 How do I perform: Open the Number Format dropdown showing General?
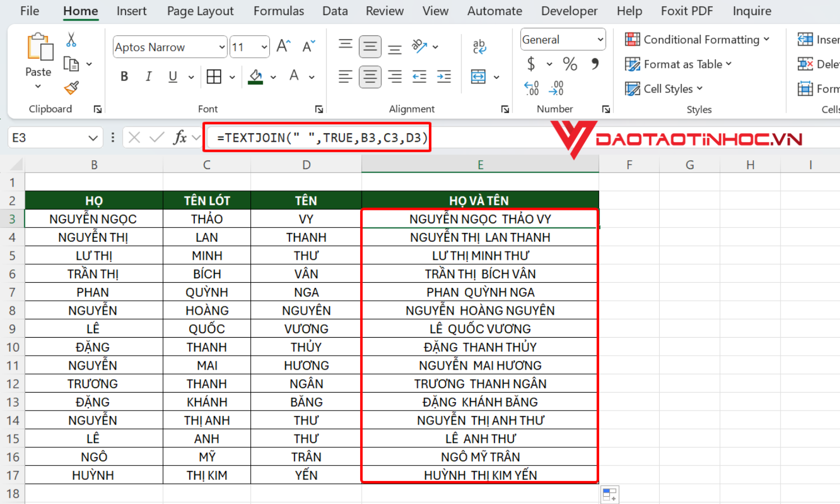tap(563, 39)
